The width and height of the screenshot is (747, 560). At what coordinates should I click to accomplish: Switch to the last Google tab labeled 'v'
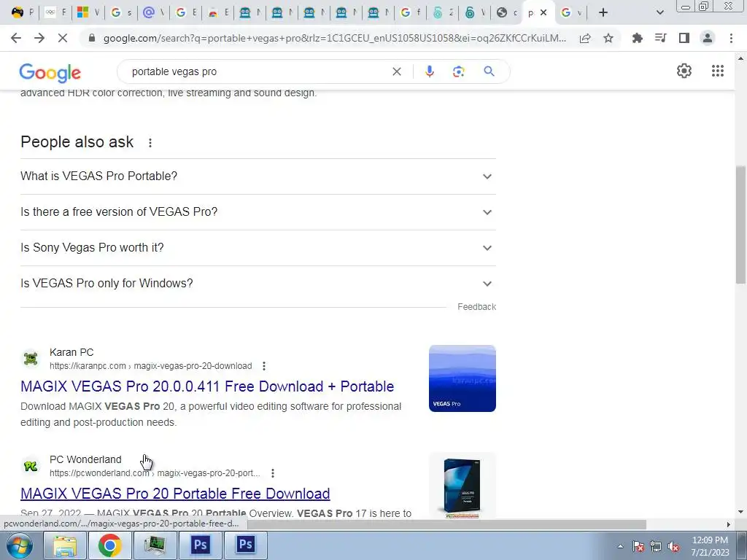[571, 13]
